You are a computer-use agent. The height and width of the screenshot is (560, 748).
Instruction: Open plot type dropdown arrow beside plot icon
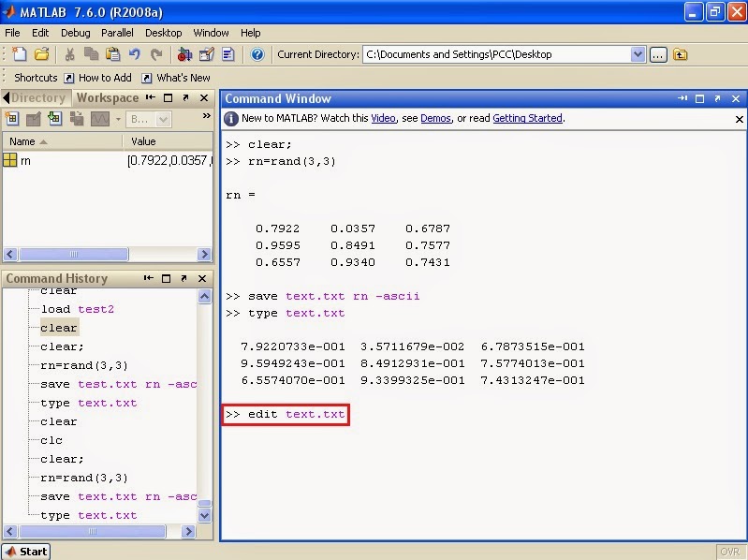[118, 119]
